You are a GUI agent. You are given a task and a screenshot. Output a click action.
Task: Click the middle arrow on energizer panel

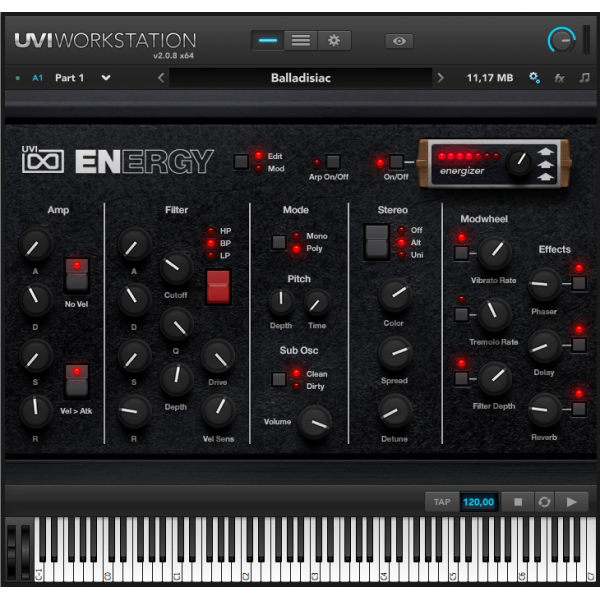545,164
